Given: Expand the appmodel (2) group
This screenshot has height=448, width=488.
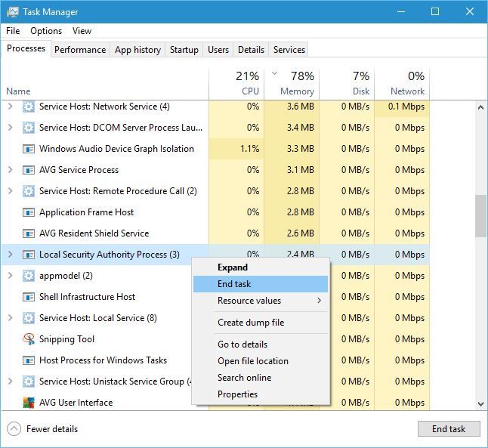Looking at the screenshot, I should pos(11,276).
